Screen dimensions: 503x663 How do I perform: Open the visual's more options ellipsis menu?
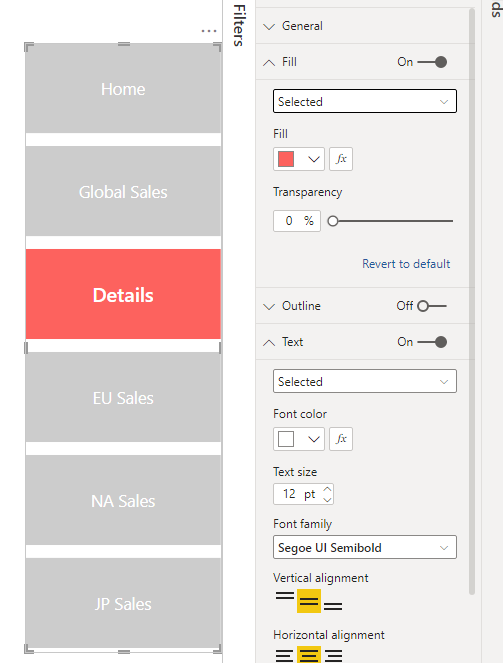(x=209, y=31)
